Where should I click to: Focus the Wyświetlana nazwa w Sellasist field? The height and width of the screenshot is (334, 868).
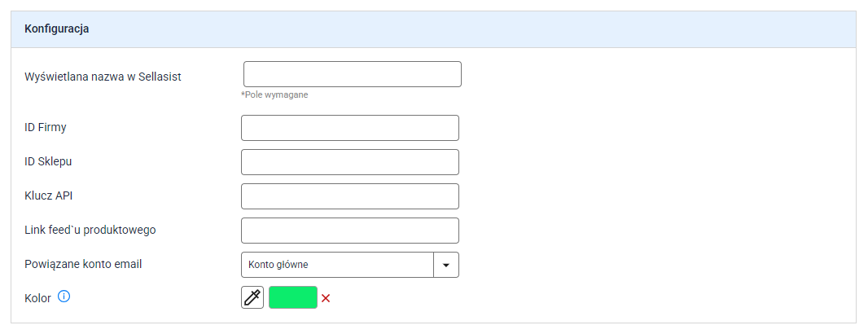352,74
